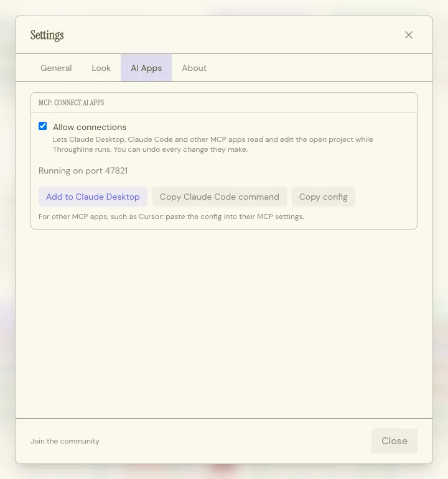448x479 pixels.
Task: Select the AI Apps tab
Action: pyautogui.click(x=146, y=68)
